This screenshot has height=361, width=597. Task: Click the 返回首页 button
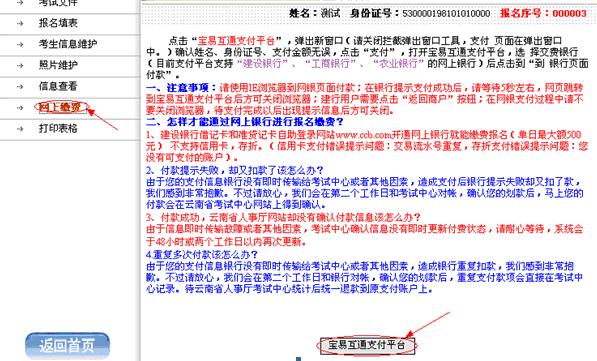pos(67,345)
